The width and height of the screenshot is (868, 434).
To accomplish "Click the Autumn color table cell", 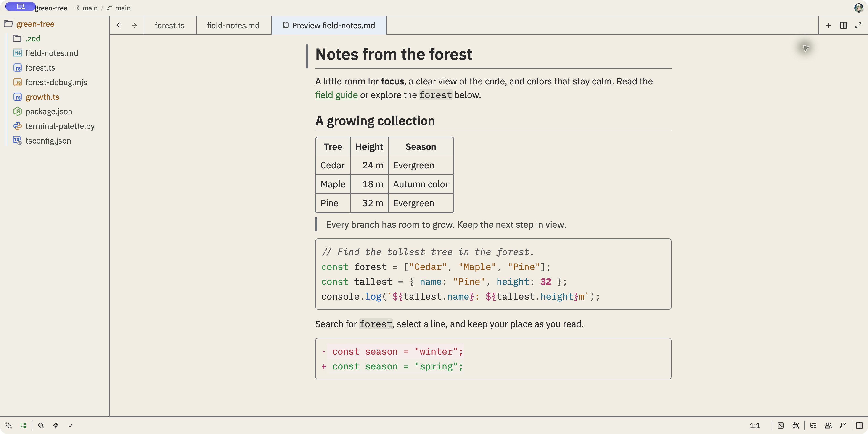I will click(421, 184).
